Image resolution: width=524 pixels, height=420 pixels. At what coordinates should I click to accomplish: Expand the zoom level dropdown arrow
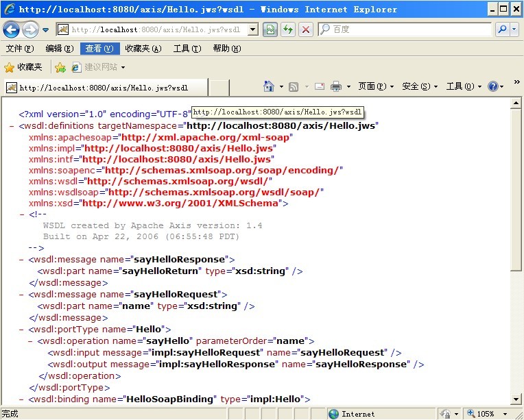pyautogui.click(x=505, y=415)
